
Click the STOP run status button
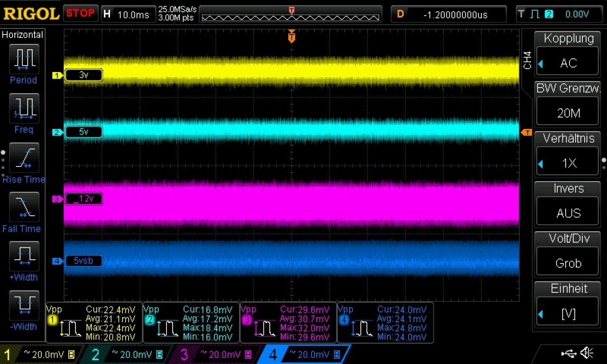point(80,13)
